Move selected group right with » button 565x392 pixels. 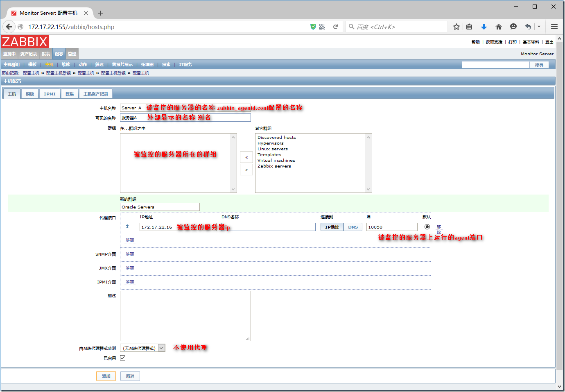246,170
